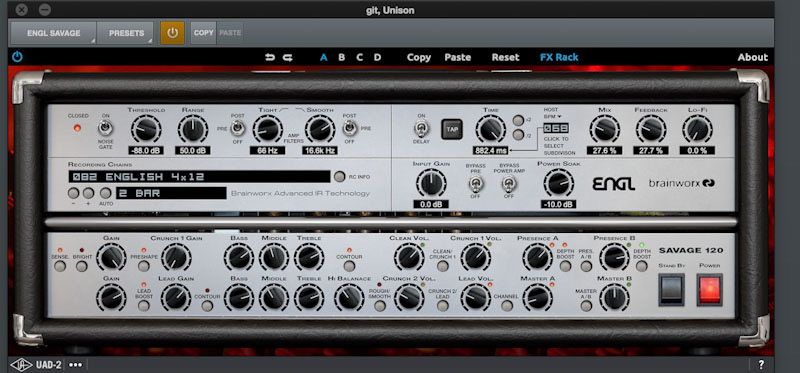Select settings slot A
The image size is (800, 373).
tap(323, 57)
